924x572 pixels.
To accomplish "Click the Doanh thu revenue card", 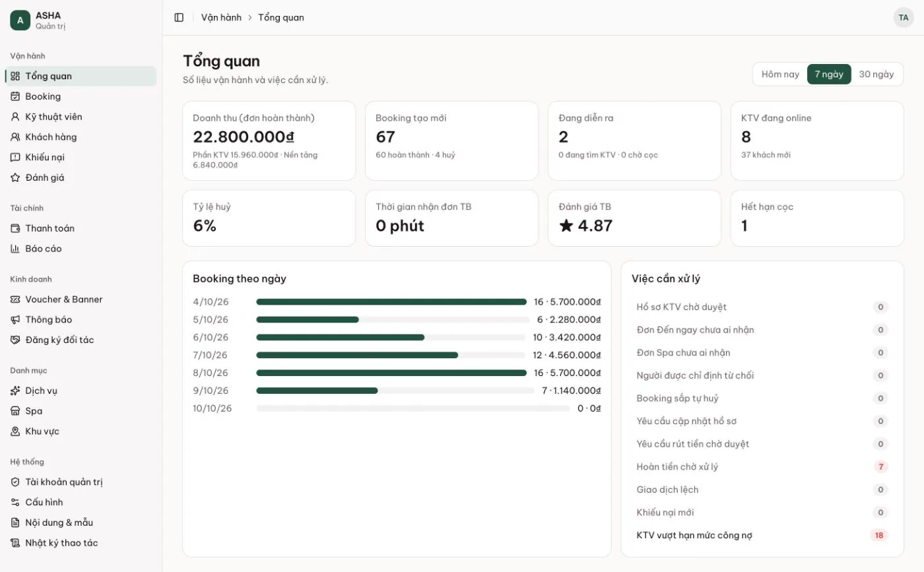I will pos(269,141).
